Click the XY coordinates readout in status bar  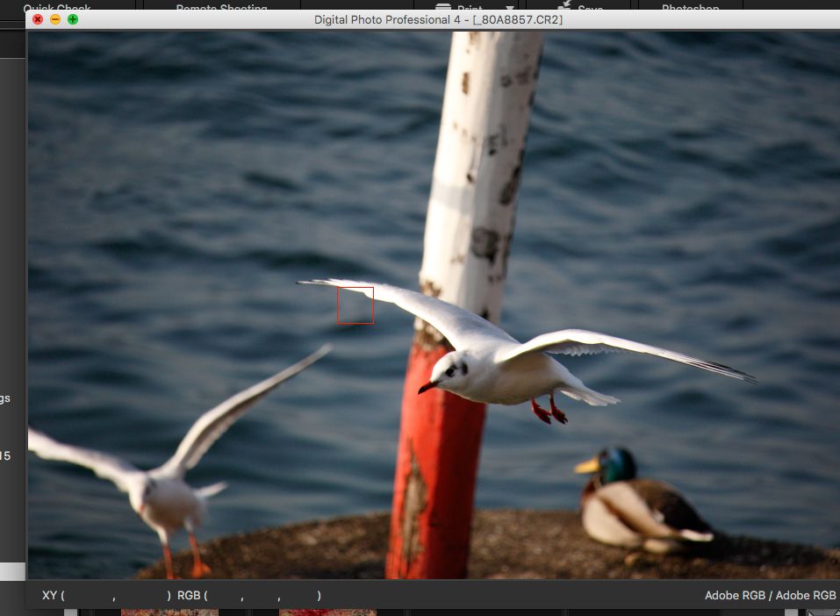click(x=105, y=595)
